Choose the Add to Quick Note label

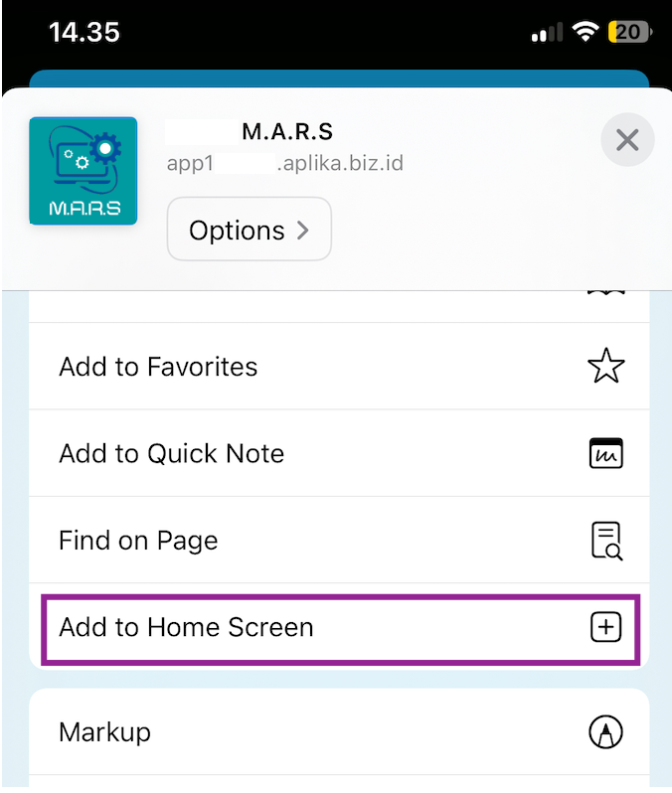(x=172, y=453)
